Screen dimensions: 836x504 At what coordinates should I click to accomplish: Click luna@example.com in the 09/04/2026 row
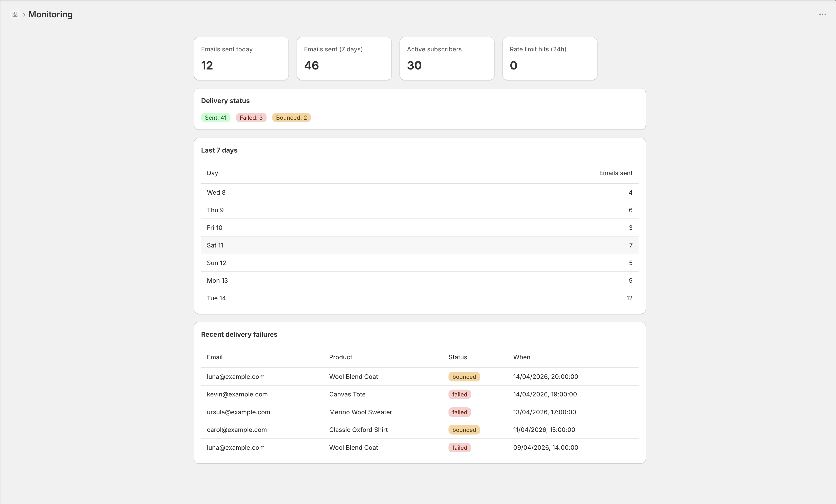coord(236,447)
